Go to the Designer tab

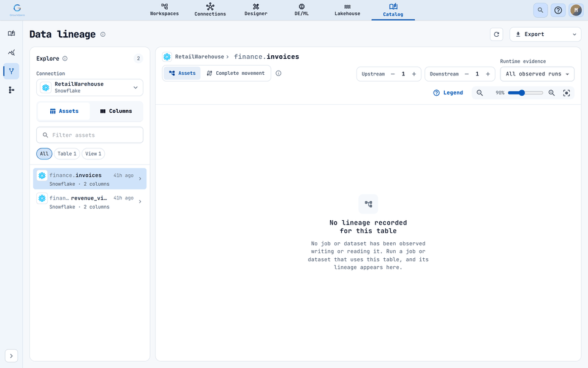tap(256, 10)
